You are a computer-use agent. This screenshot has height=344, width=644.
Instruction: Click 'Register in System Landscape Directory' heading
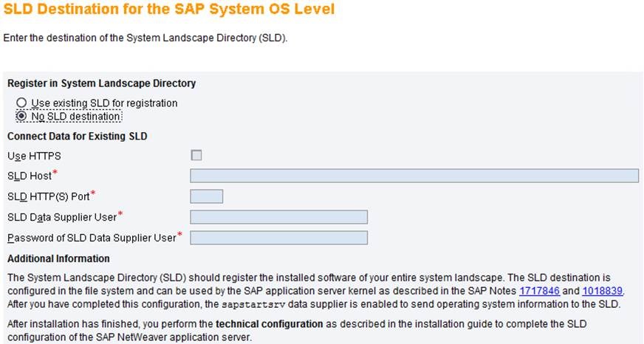(x=101, y=83)
